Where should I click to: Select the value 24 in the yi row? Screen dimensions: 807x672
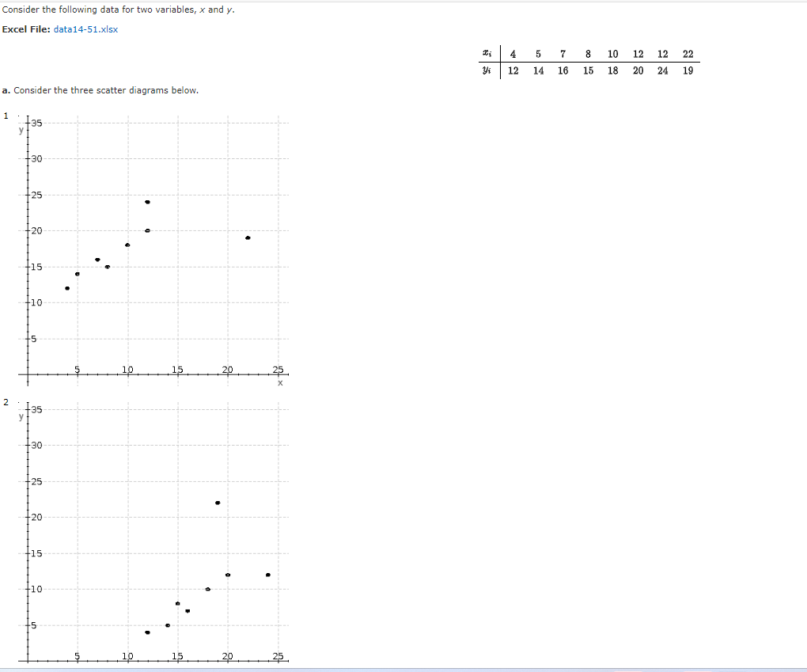pyautogui.click(x=662, y=70)
